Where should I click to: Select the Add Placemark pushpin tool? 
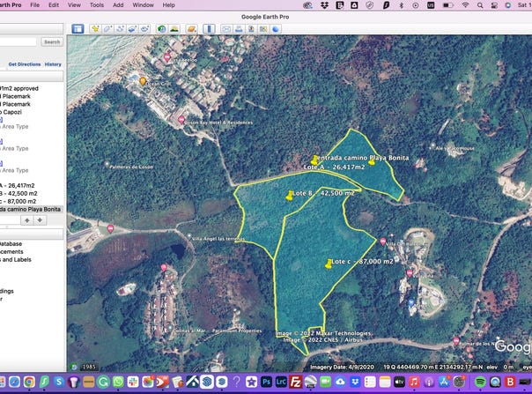point(95,29)
